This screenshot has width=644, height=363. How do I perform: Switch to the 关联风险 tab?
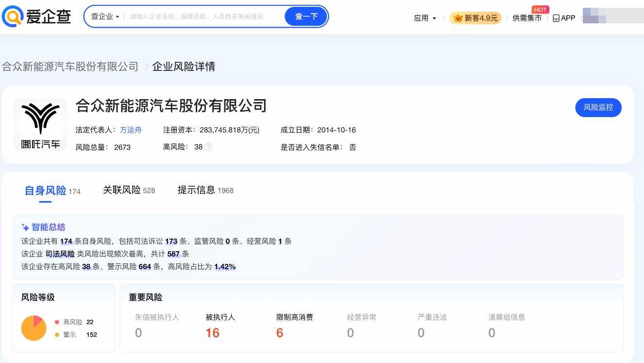point(122,190)
